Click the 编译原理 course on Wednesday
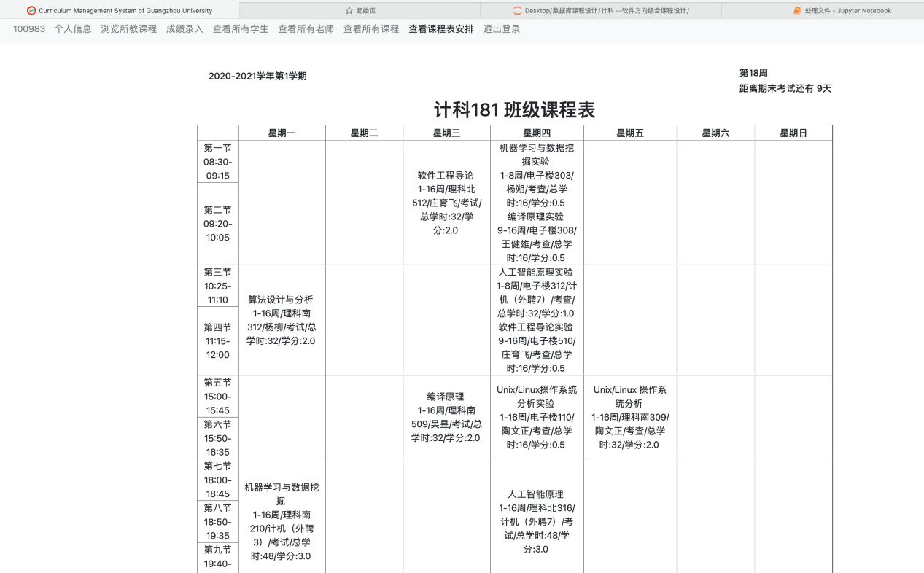924x573 pixels. pyautogui.click(x=446, y=417)
